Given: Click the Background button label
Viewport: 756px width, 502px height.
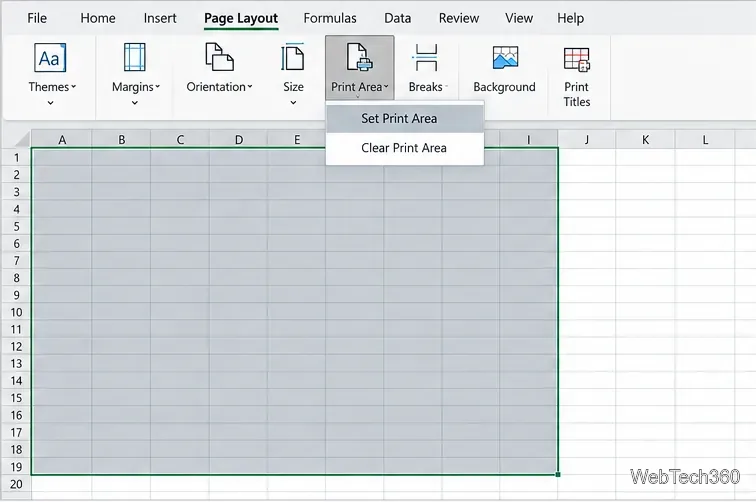Looking at the screenshot, I should click(x=504, y=87).
